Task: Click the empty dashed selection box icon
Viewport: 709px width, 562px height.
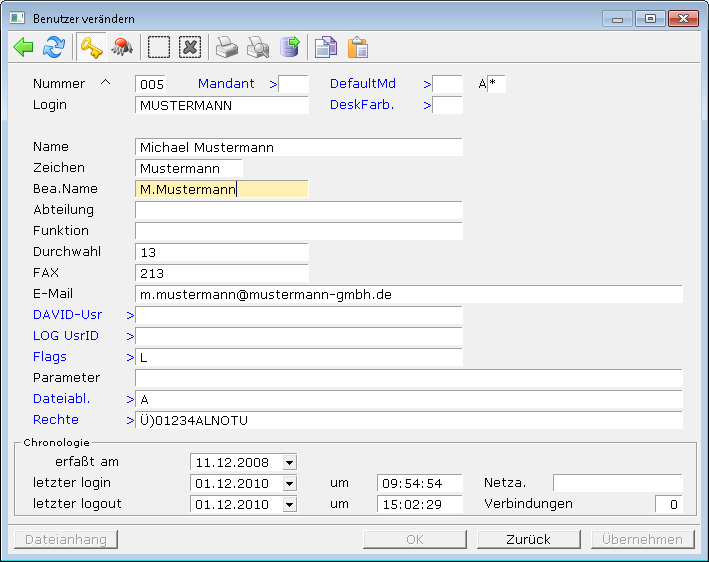Action: point(159,47)
